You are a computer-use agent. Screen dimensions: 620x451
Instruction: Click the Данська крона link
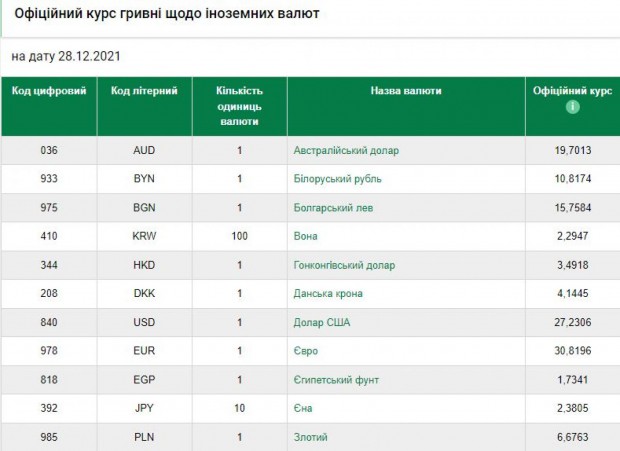click(328, 294)
